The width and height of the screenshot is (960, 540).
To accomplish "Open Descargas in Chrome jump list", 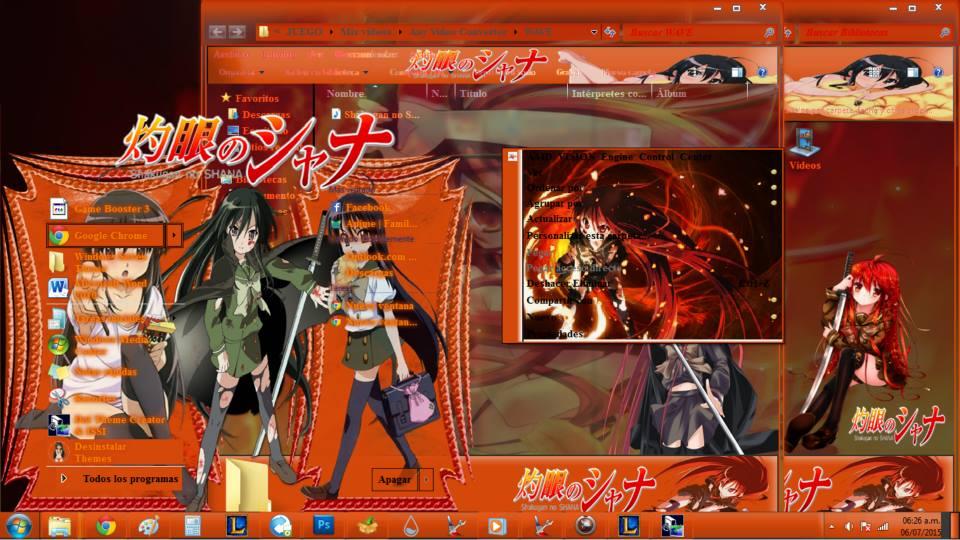I will point(369,272).
